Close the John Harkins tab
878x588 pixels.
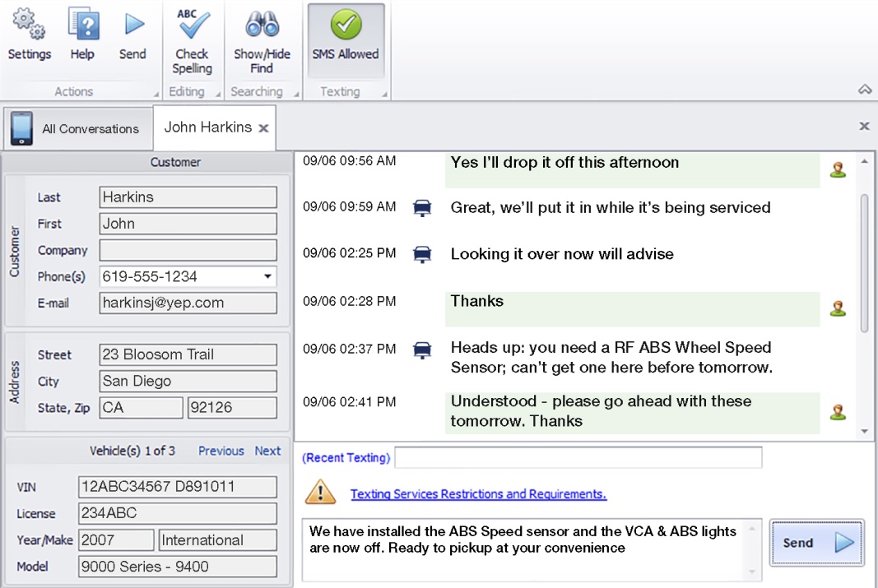pyautogui.click(x=263, y=128)
